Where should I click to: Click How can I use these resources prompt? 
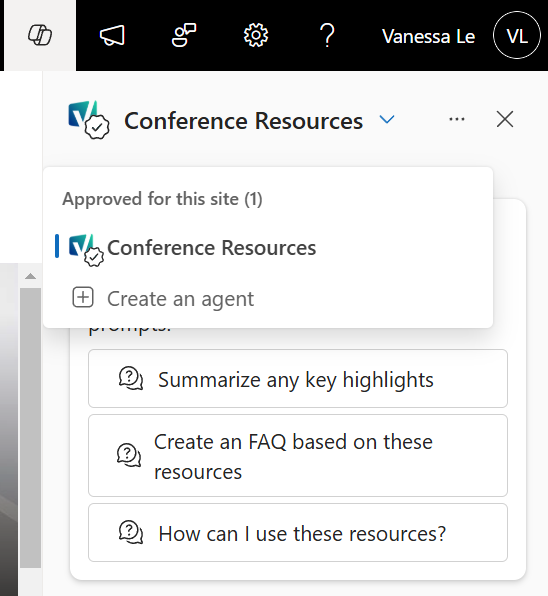click(x=298, y=533)
